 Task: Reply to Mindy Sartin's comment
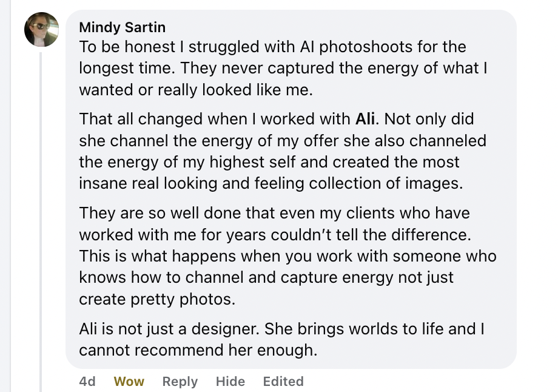click(x=180, y=382)
